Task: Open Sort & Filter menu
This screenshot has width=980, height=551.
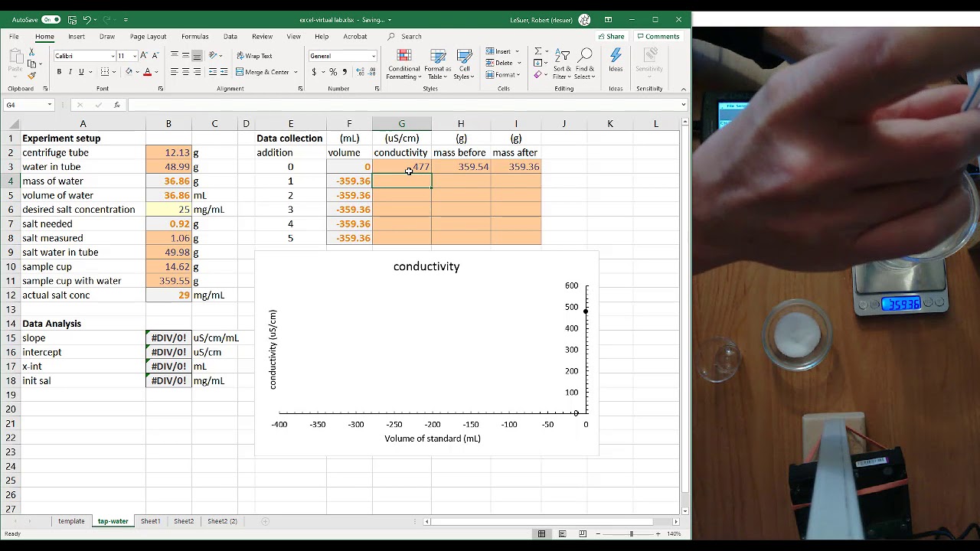Action: tap(562, 64)
